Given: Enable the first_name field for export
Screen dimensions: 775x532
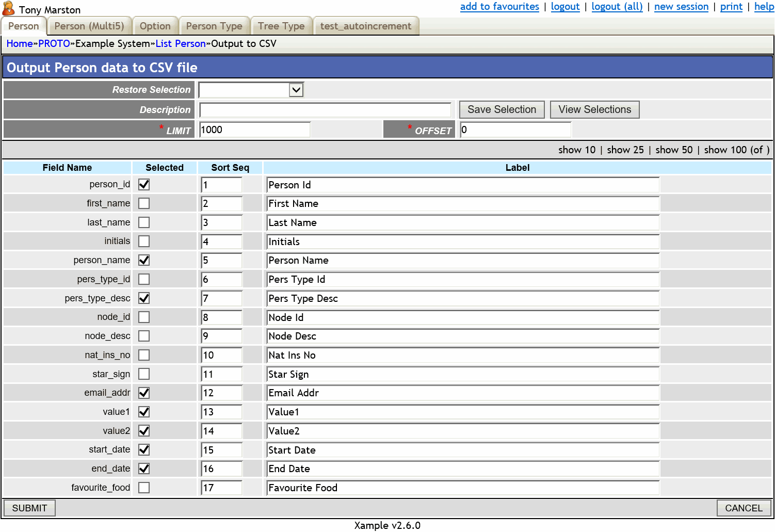Looking at the screenshot, I should pos(143,203).
